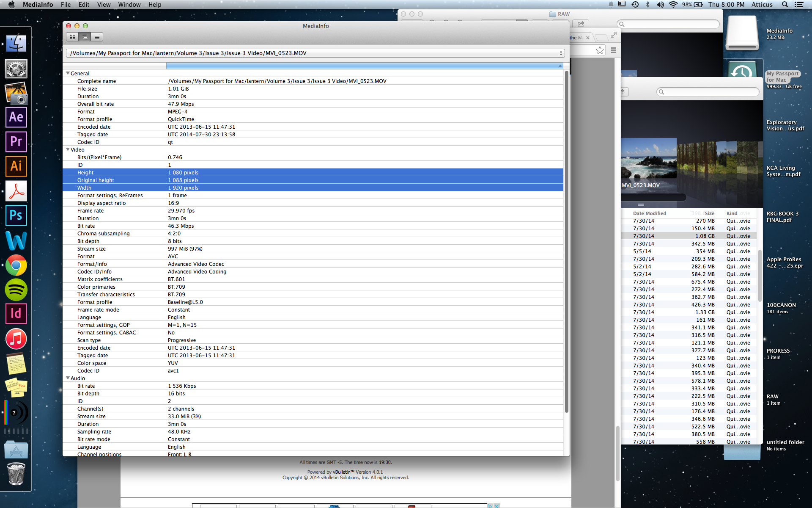812x508 pixels.
Task: Open the Time Machine menu bar icon
Action: click(x=635, y=5)
